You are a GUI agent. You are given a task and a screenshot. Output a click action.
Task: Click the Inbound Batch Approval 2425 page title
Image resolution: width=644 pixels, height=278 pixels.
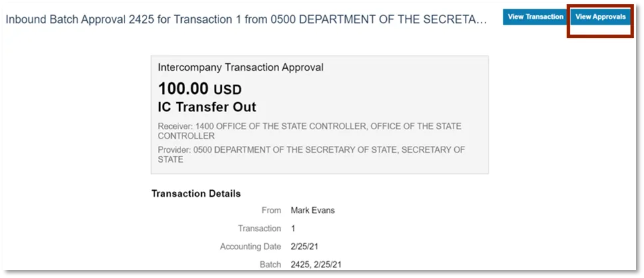coord(246,19)
